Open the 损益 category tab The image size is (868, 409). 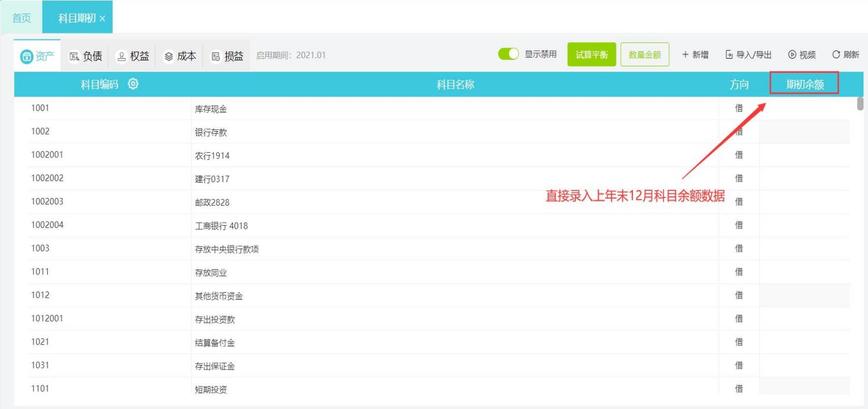click(x=227, y=56)
